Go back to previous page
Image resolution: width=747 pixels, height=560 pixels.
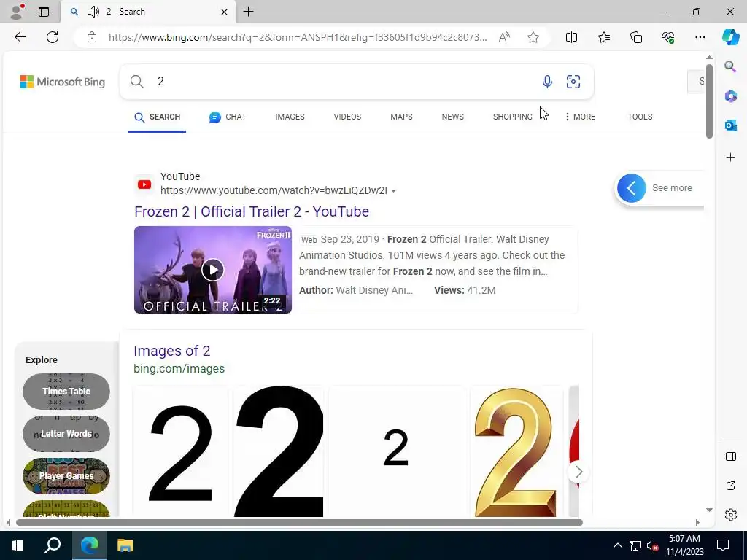pyautogui.click(x=20, y=37)
